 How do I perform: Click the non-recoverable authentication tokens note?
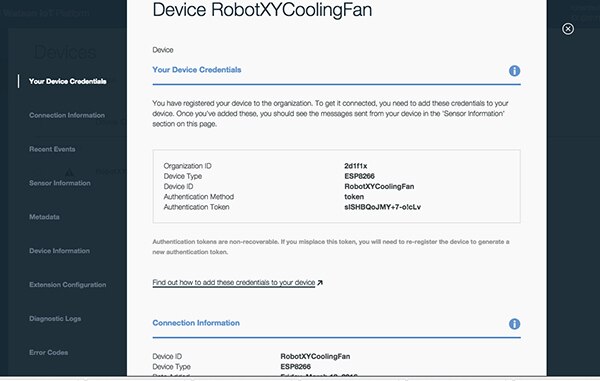[331, 247]
